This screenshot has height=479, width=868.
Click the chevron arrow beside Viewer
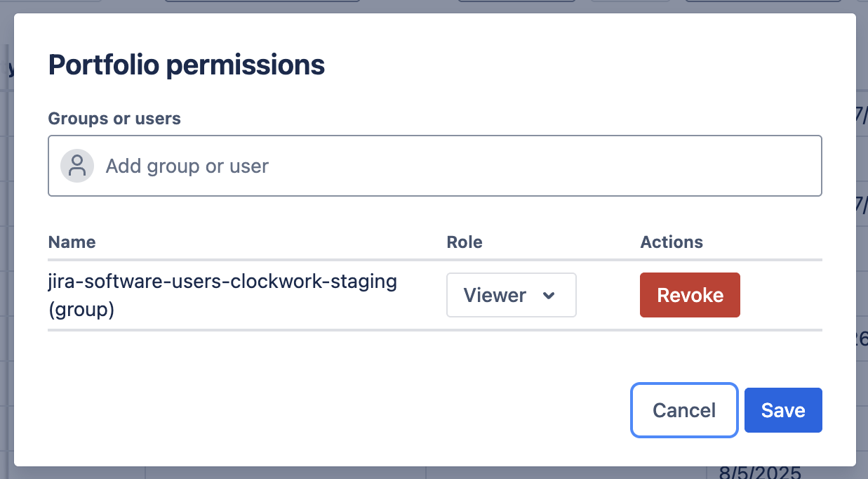click(549, 296)
